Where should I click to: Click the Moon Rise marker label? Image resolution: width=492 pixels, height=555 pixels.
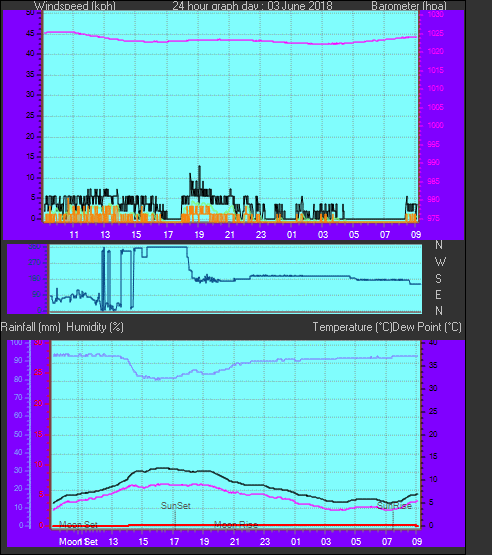point(236,525)
